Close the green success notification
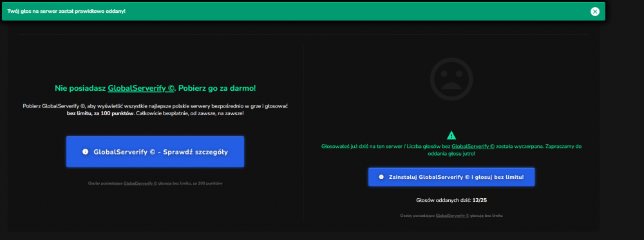 pyautogui.click(x=594, y=12)
